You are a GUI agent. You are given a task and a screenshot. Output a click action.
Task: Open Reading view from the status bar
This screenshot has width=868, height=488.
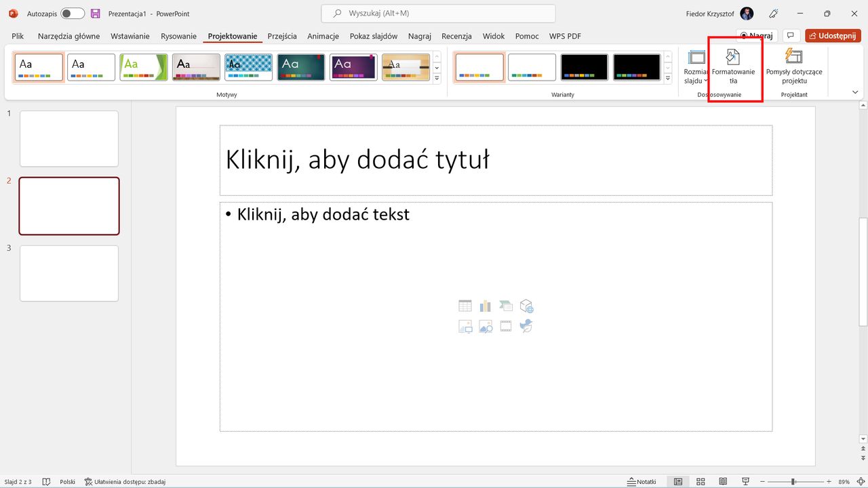pos(723,481)
